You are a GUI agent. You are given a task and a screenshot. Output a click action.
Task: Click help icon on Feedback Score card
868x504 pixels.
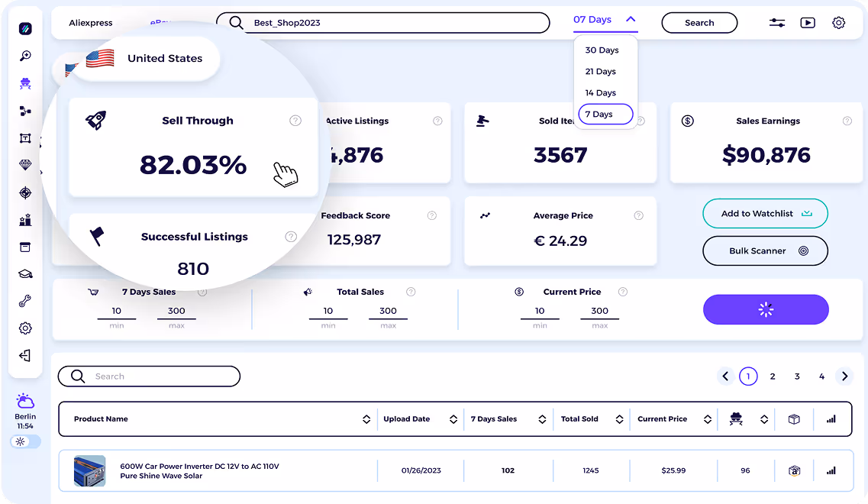[432, 215]
